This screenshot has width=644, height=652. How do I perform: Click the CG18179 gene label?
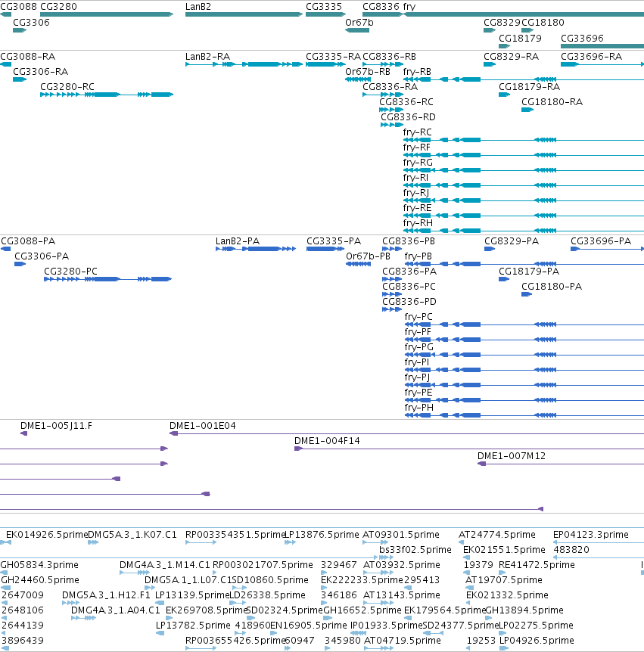pos(520,39)
